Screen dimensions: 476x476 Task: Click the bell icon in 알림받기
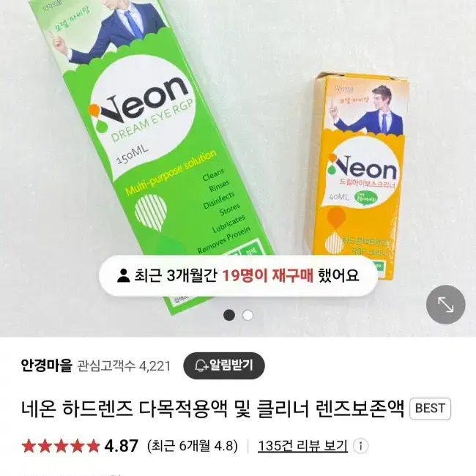click(x=201, y=365)
